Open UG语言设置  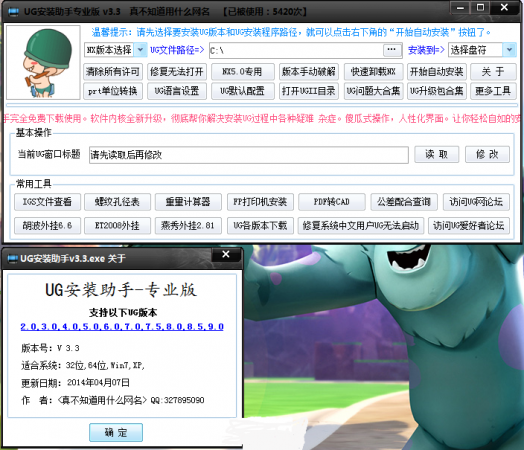pos(177,91)
